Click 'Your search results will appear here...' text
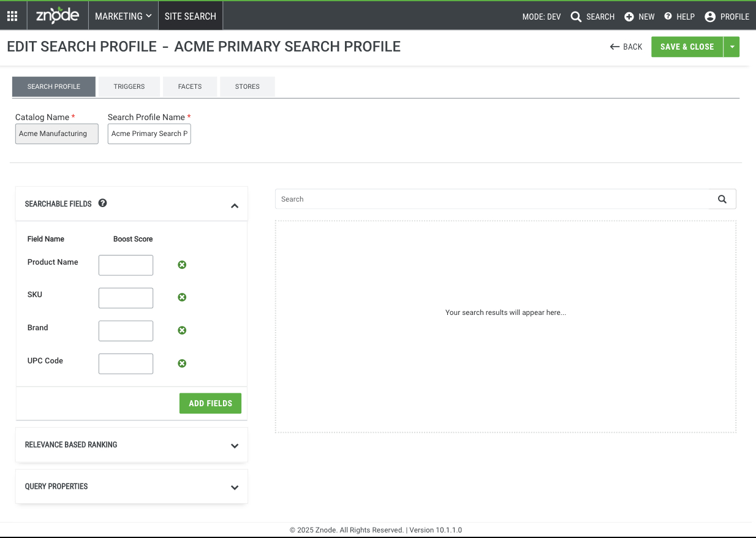756x538 pixels. click(505, 313)
